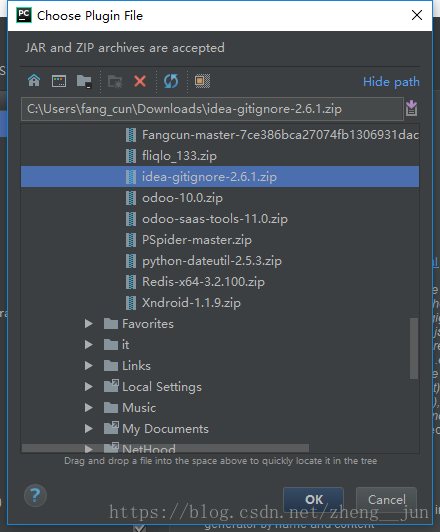Go to the Home directory icon
Image resolution: width=440 pixels, height=532 pixels.
pyautogui.click(x=34, y=81)
